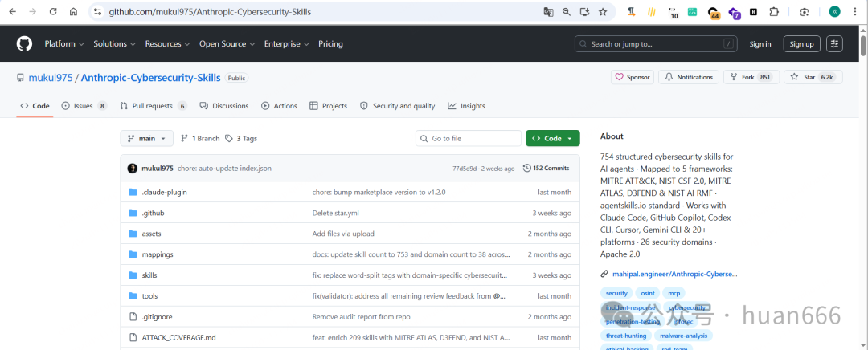The height and width of the screenshot is (350, 868).
Task: Click the osint topic tag
Action: (648, 293)
